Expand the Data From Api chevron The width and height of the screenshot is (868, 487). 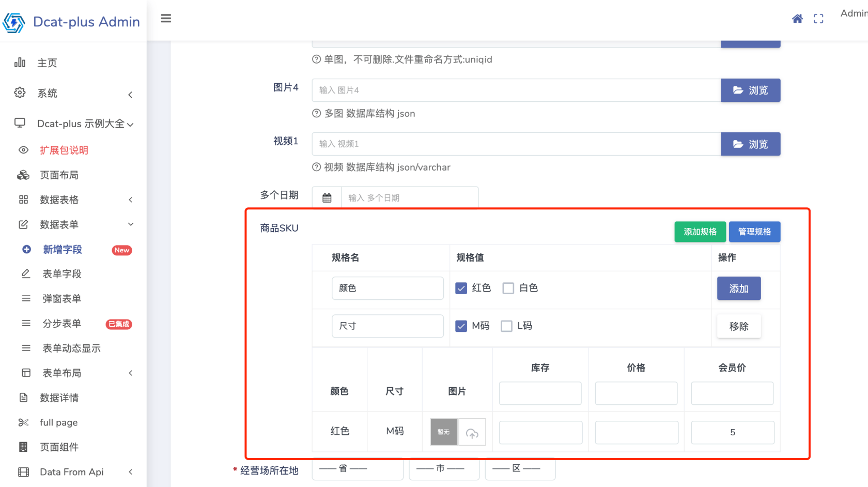(130, 471)
